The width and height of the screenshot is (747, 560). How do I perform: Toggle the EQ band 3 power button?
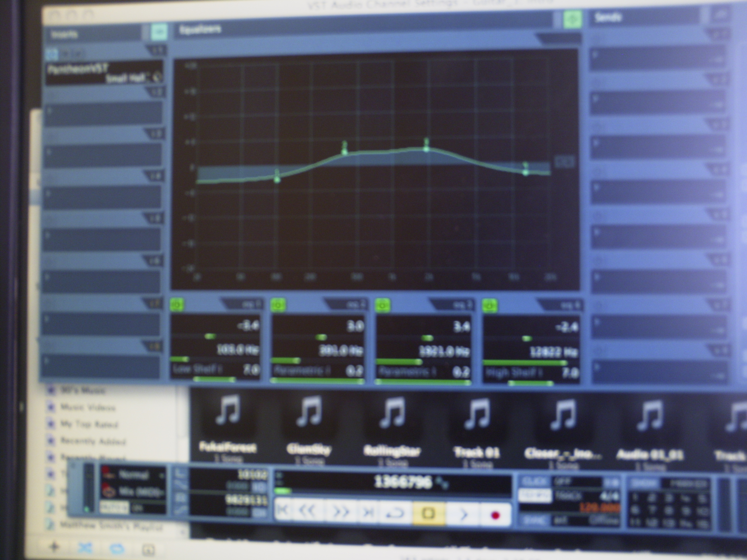click(x=383, y=305)
